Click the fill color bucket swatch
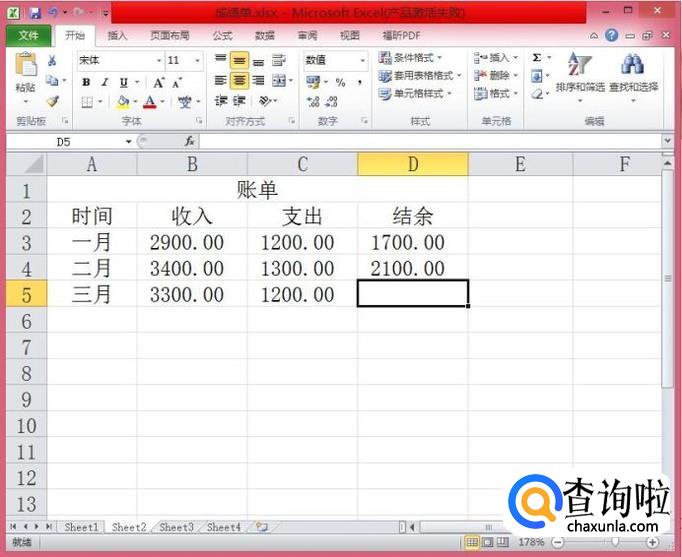This screenshot has width=682, height=557. [122, 102]
